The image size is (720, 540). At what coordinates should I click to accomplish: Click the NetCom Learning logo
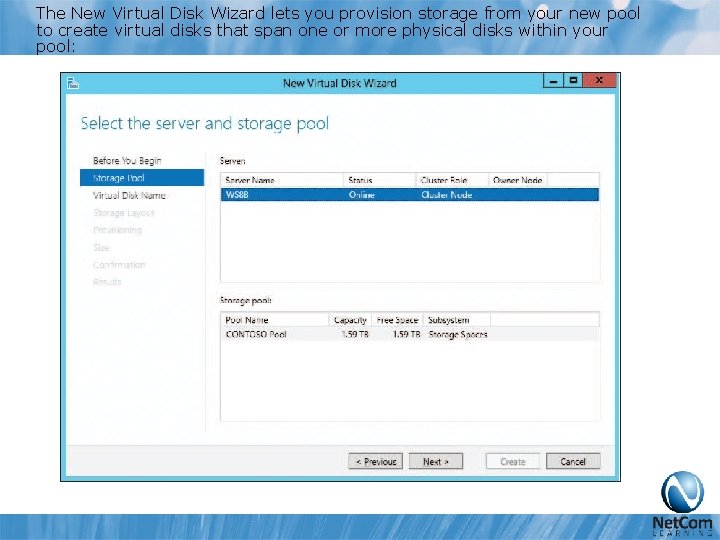(682, 504)
